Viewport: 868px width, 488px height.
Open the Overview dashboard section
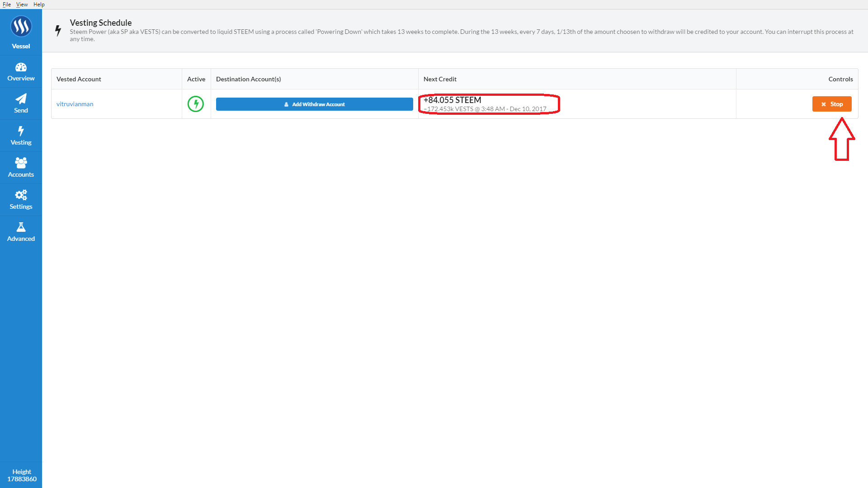tap(21, 72)
